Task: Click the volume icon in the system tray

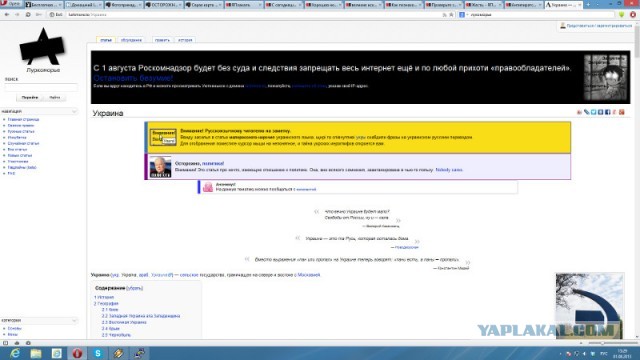Action: pyautogui.click(x=584, y=353)
